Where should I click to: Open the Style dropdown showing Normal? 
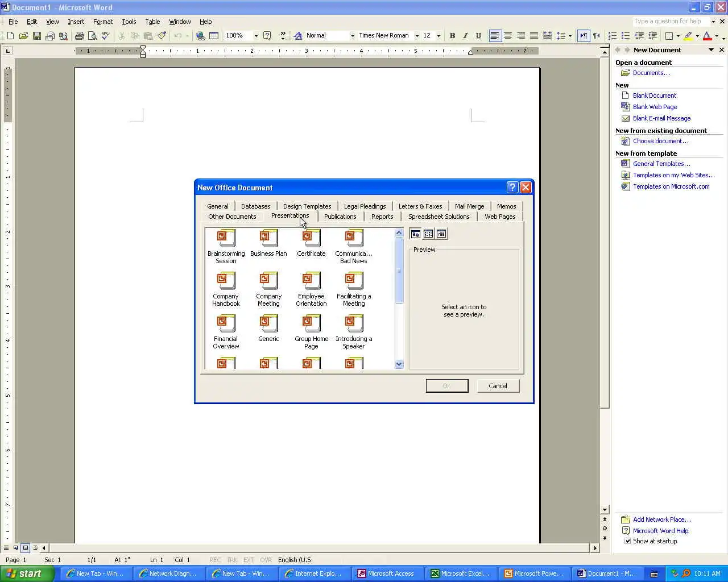coord(353,36)
